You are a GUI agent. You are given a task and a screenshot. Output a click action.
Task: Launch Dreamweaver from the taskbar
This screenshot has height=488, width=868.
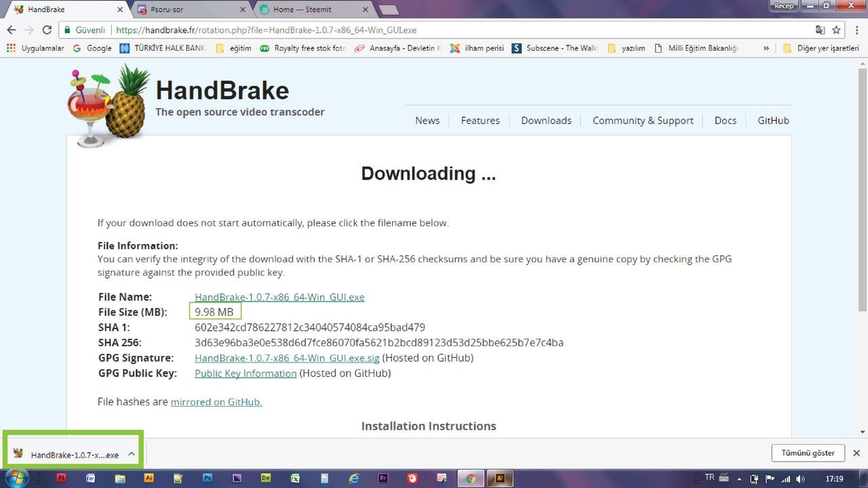[x=266, y=478]
